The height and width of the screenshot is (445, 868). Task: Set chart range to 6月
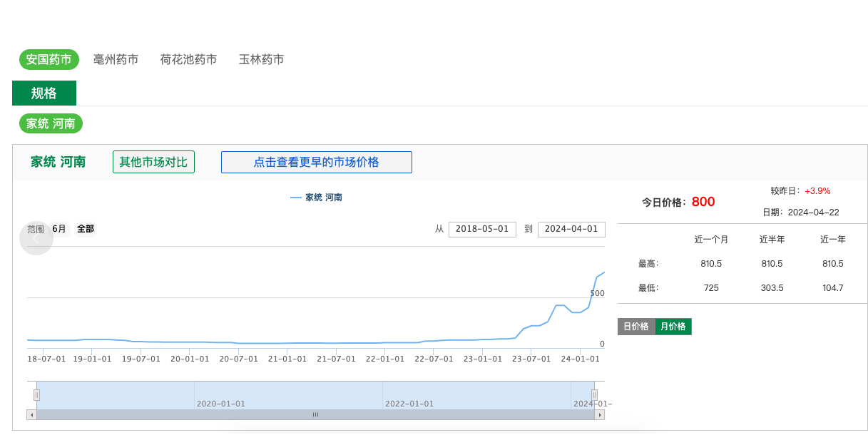pos(59,229)
